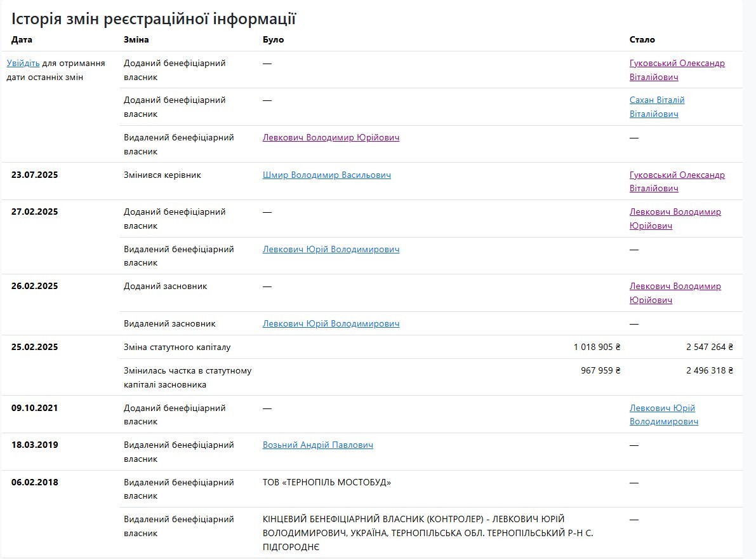The width and height of the screenshot is (756, 559).
Task: Open removed founder Левкович Юрій Володимирович link
Action: point(331,324)
